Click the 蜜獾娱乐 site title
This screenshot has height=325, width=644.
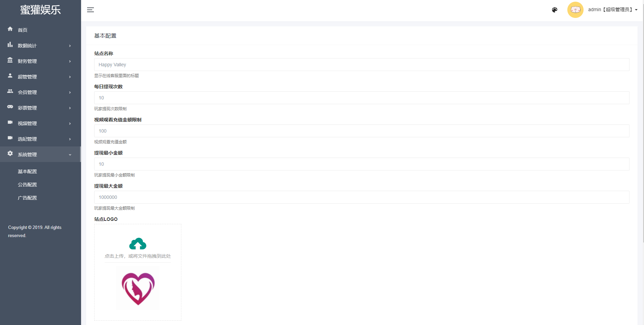click(41, 10)
